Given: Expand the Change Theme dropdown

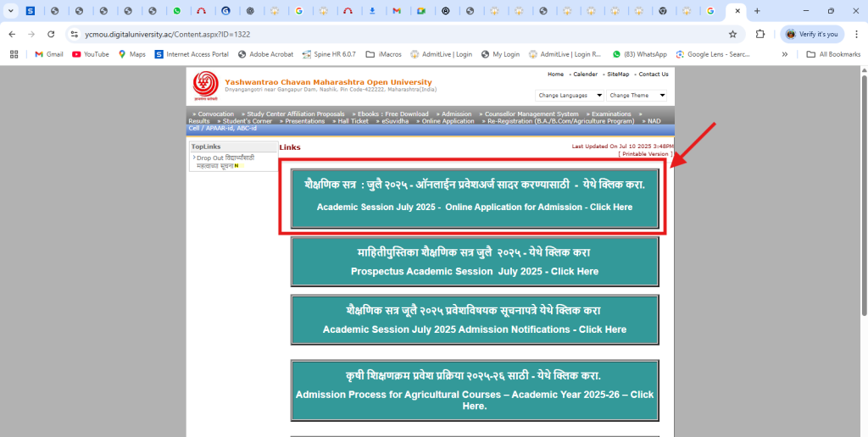Looking at the screenshot, I should click(x=637, y=96).
